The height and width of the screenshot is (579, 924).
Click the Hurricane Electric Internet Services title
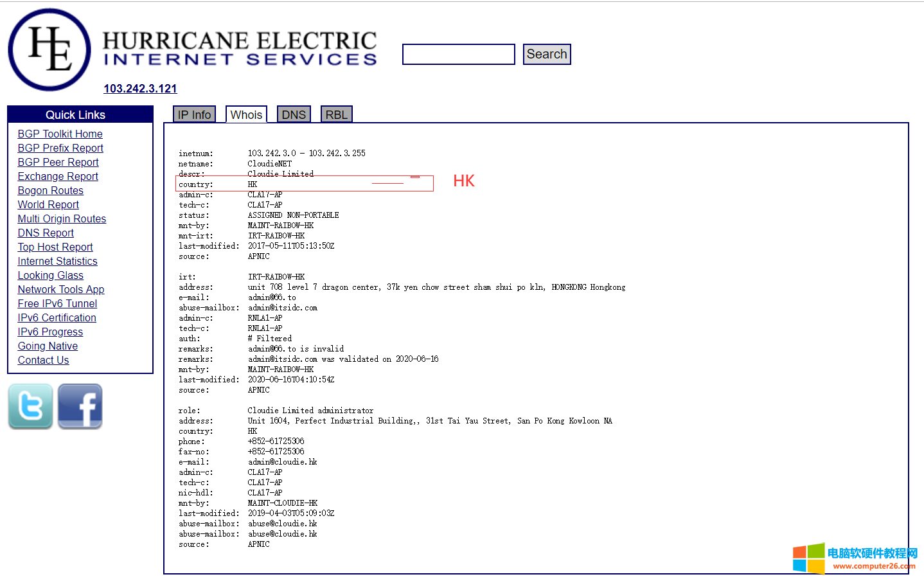coord(240,49)
